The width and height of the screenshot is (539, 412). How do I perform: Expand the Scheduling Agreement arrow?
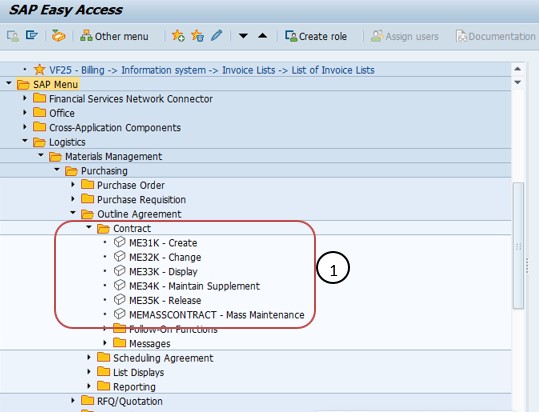pos(89,357)
